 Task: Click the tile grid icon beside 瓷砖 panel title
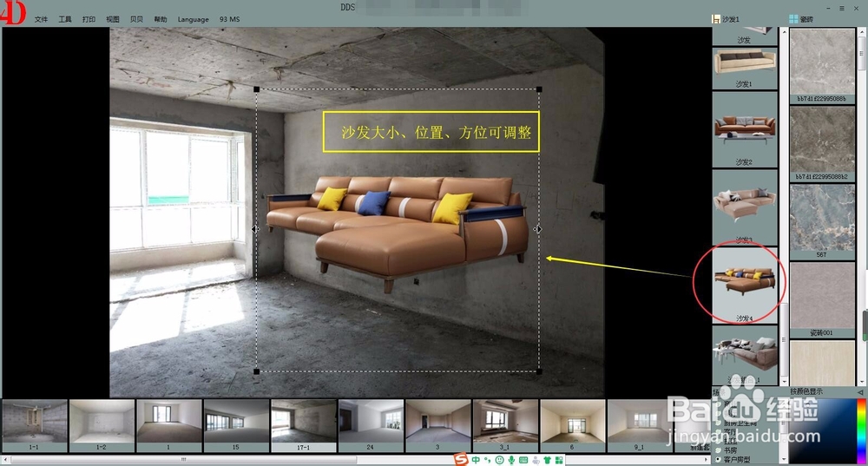pos(793,19)
